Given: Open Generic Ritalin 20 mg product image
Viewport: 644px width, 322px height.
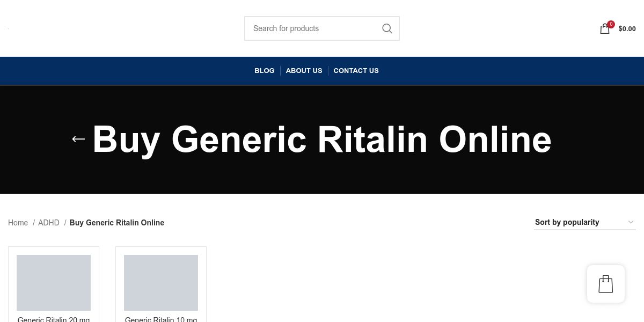Looking at the screenshot, I should (54, 283).
